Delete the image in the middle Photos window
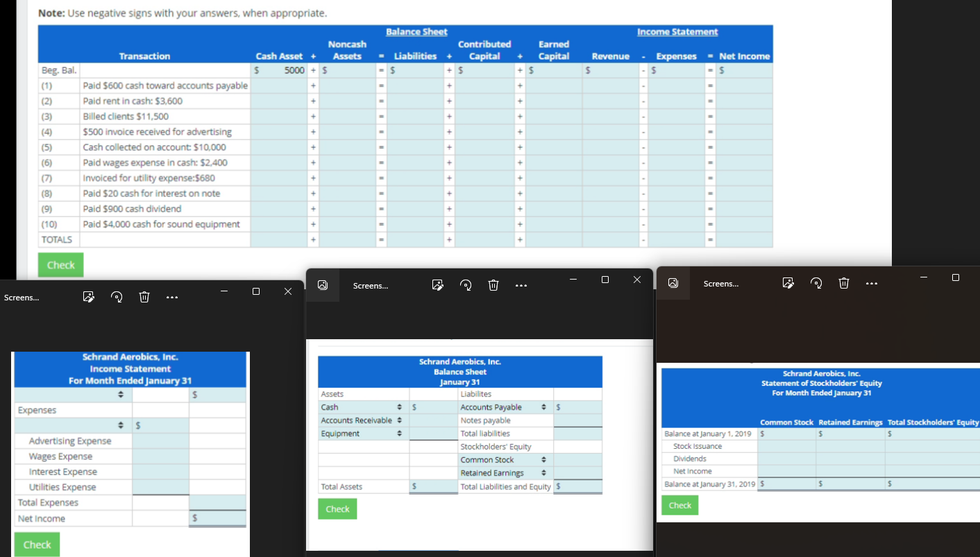The width and height of the screenshot is (980, 557). (493, 285)
